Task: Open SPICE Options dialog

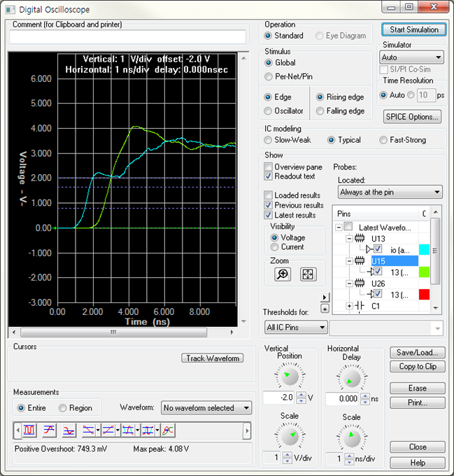Action: (x=412, y=117)
